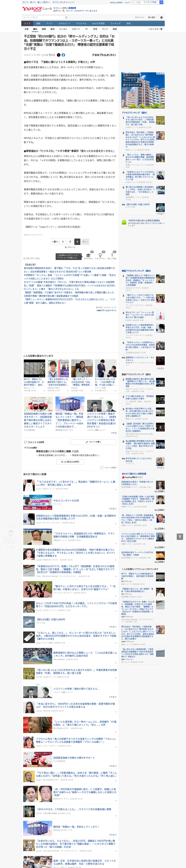Open settings with the gear icon
Image resolution: width=186 pixels, height=868 pixels.
161,18
